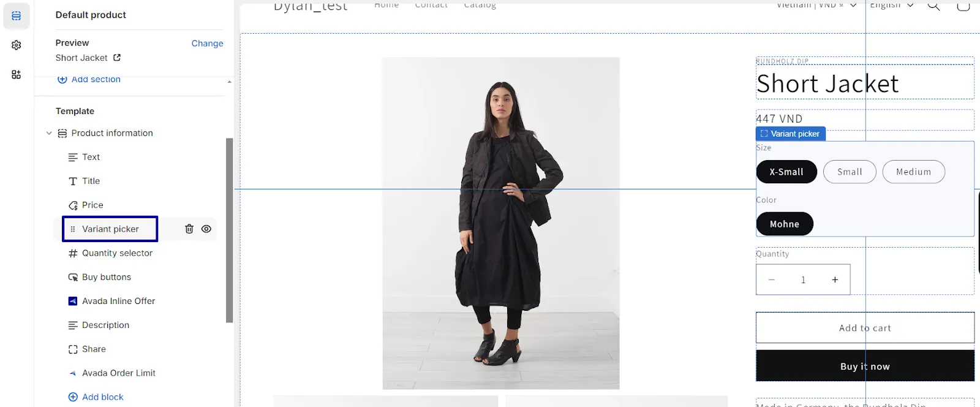Select the Avada Inline Offer app block icon
The height and width of the screenshot is (407, 980).
[73, 301]
